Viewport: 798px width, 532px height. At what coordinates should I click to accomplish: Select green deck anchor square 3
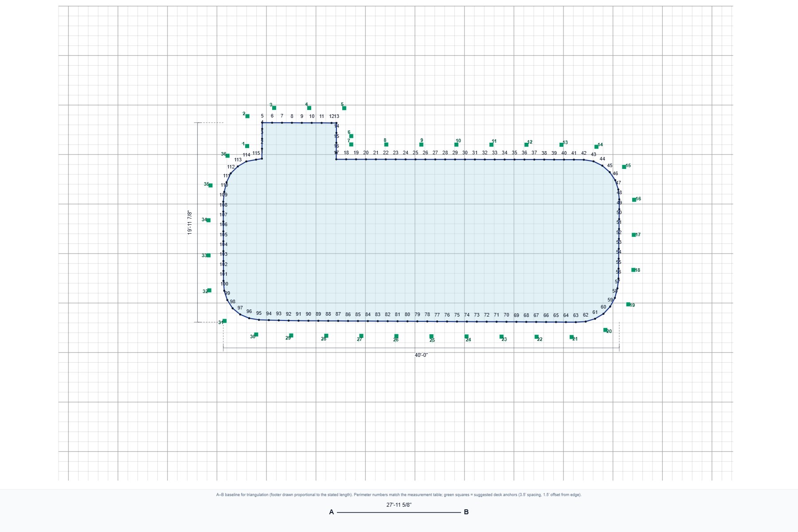click(x=274, y=108)
